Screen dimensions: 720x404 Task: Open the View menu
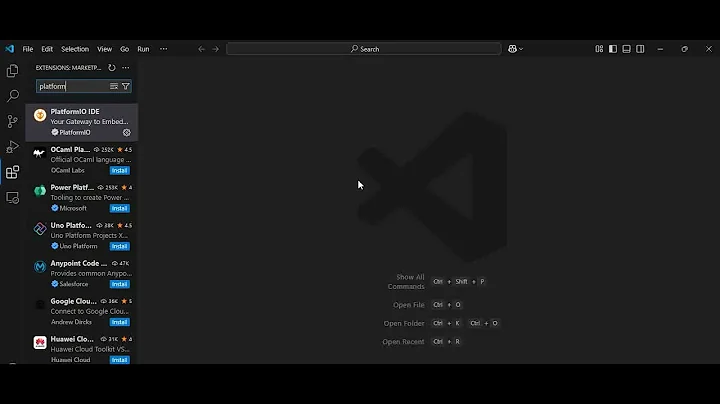pos(104,49)
